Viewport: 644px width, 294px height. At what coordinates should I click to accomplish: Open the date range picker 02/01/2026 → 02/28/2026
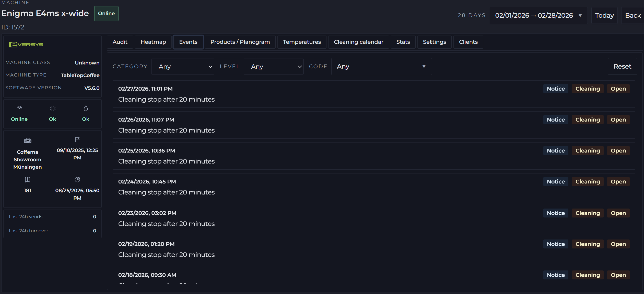point(538,15)
